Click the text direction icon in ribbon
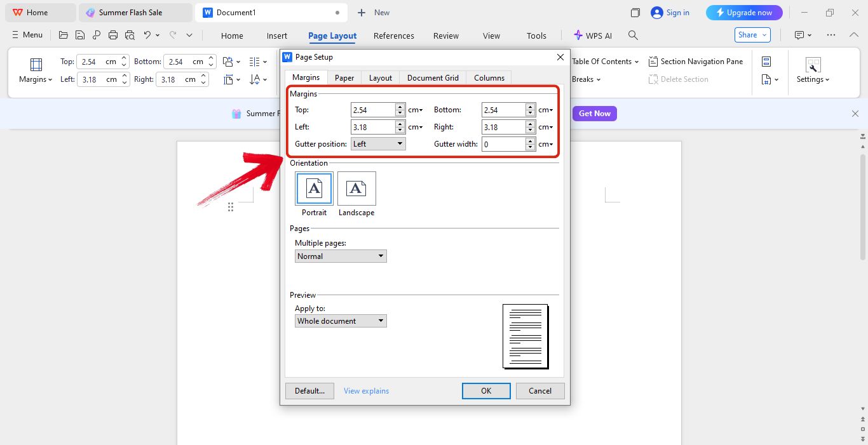Image resolution: width=868 pixels, height=445 pixels. point(255,79)
